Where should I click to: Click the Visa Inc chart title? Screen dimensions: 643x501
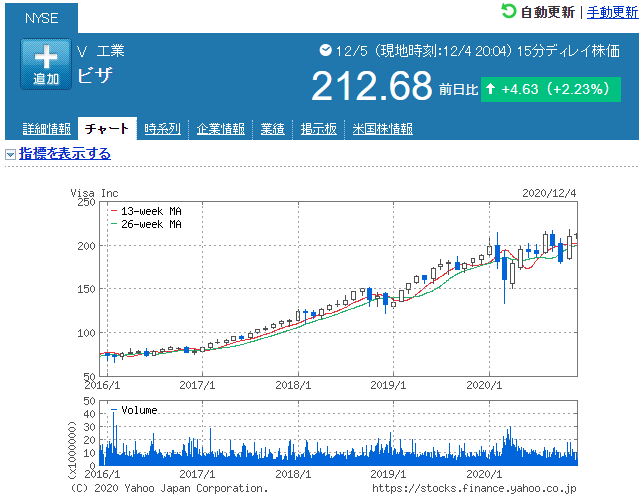pyautogui.click(x=94, y=193)
